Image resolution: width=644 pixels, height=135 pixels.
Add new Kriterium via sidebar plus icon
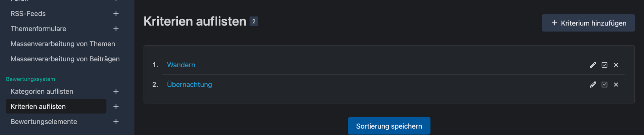(116, 107)
